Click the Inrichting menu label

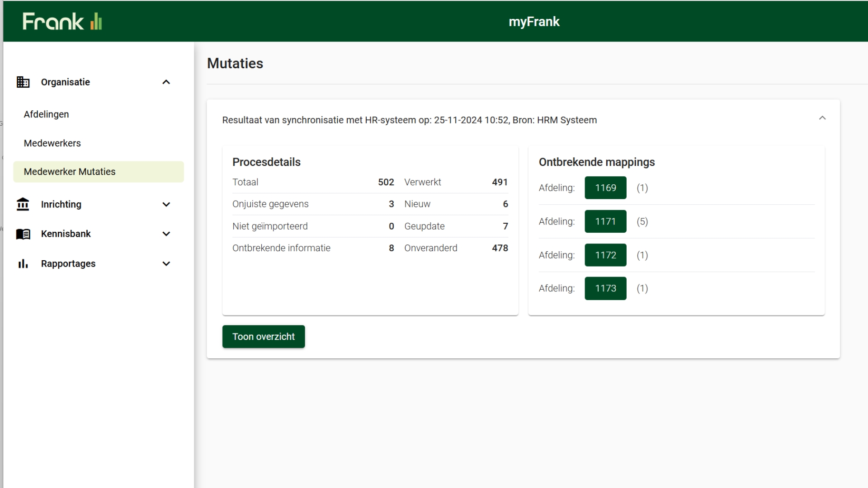click(x=61, y=204)
